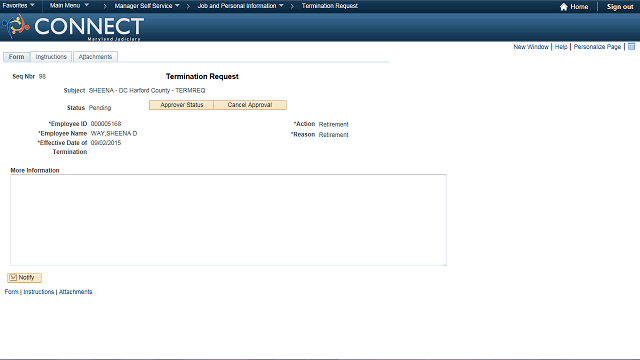The height and width of the screenshot is (360, 640).
Task: Click the Pending status text
Action: [x=100, y=108]
